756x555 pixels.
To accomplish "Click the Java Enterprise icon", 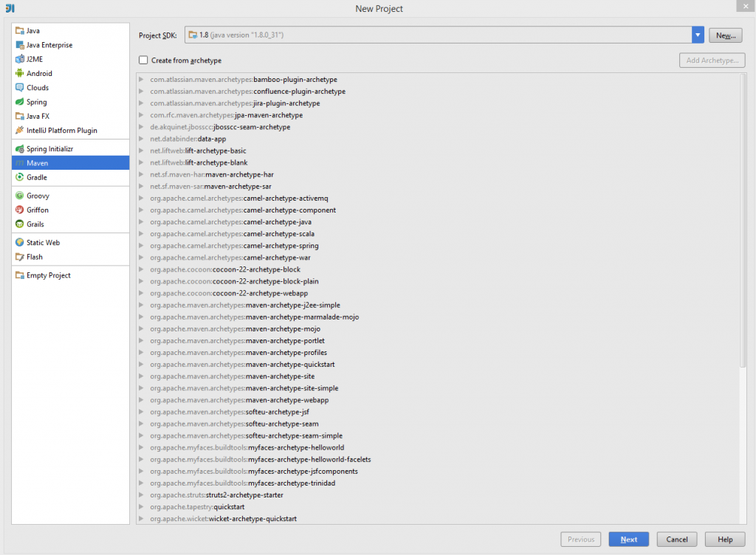I will pyautogui.click(x=20, y=45).
